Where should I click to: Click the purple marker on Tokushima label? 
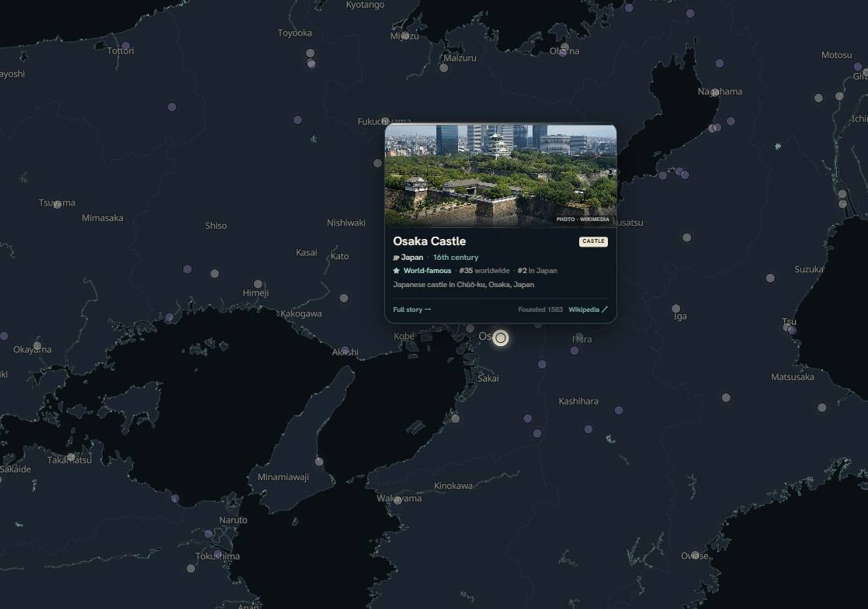coord(217,554)
